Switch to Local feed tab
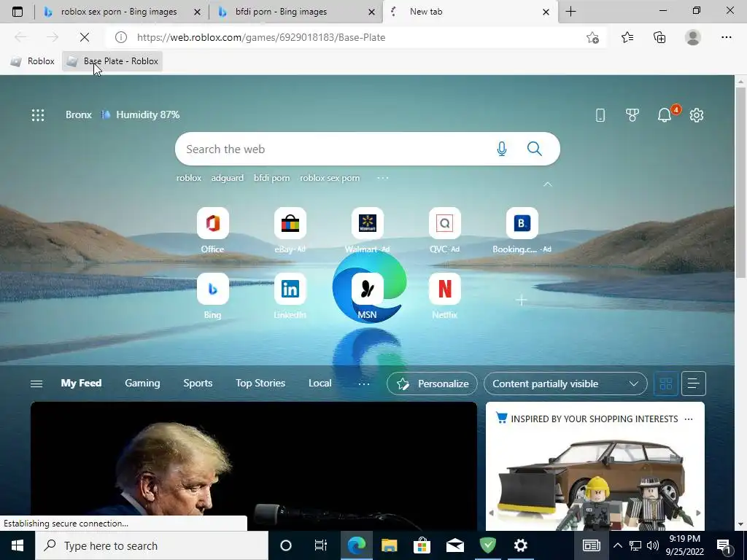This screenshot has width=747, height=560. click(320, 383)
